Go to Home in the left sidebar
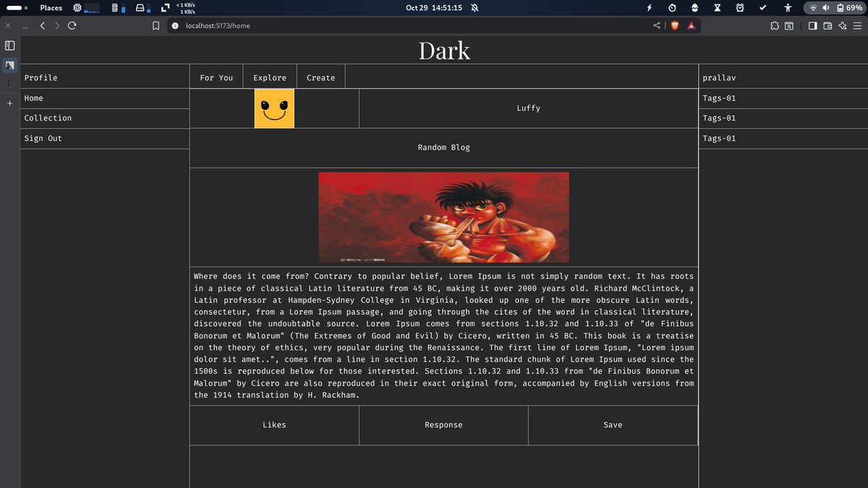The image size is (868, 488). [x=104, y=98]
